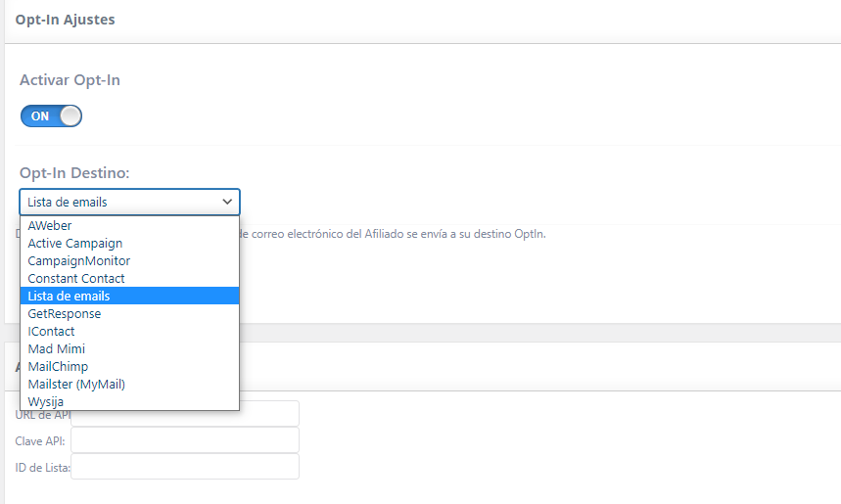841x504 pixels.
Task: Collapse the Opt-In Destino dropdown box
Action: tap(129, 203)
